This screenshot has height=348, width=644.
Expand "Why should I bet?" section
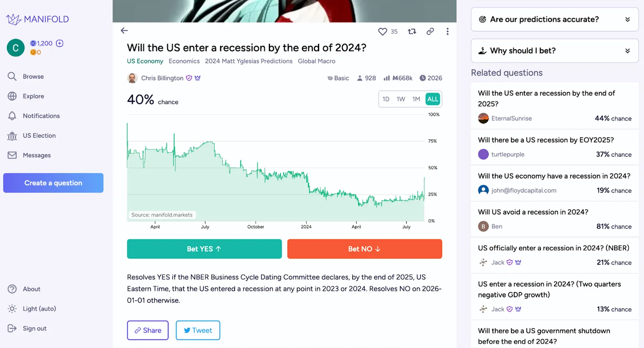tap(555, 51)
